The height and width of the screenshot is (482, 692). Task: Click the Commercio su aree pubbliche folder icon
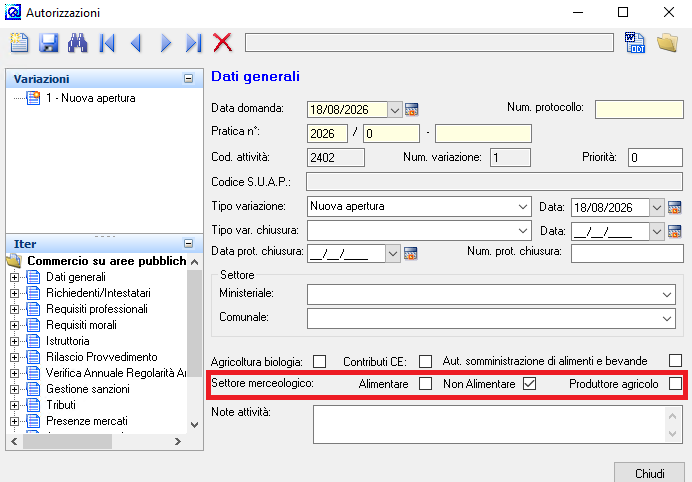pos(15,261)
